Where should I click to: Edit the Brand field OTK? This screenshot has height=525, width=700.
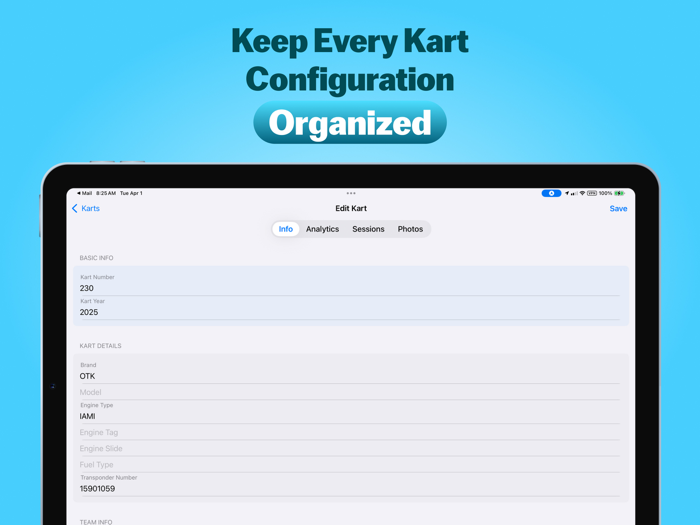(x=350, y=371)
